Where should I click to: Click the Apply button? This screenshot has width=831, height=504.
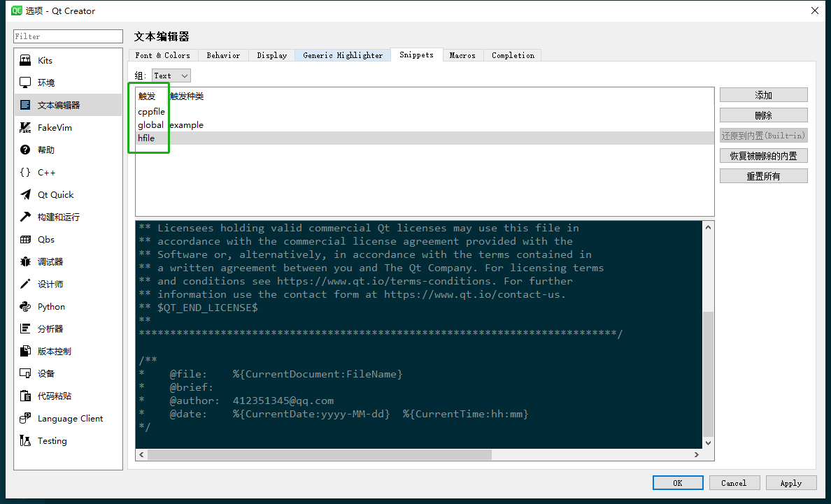790,483
